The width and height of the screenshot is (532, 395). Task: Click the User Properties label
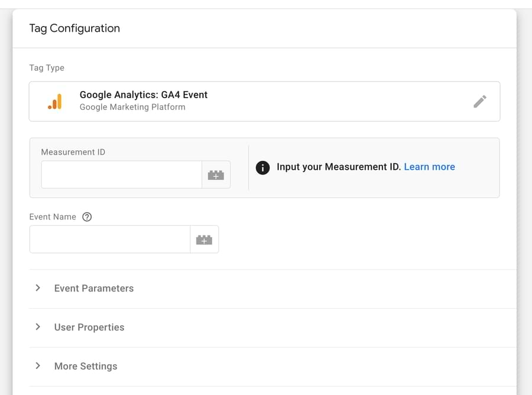point(89,328)
